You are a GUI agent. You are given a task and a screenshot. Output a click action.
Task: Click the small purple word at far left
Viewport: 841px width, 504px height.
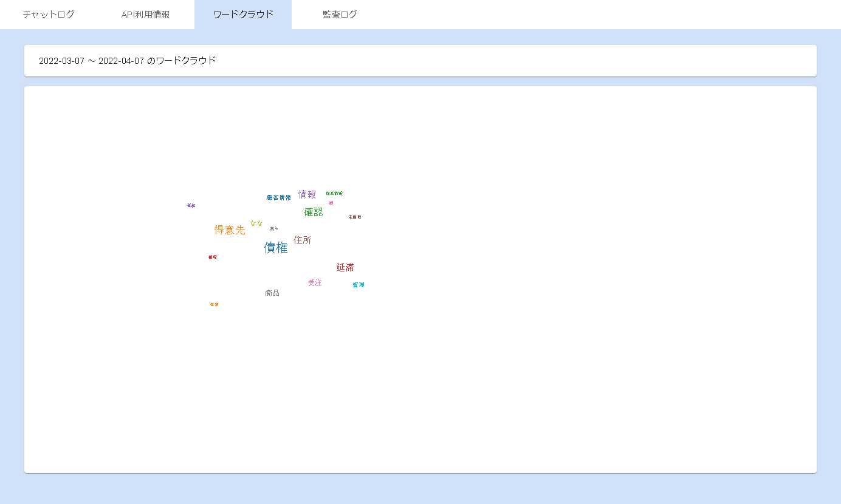(191, 205)
